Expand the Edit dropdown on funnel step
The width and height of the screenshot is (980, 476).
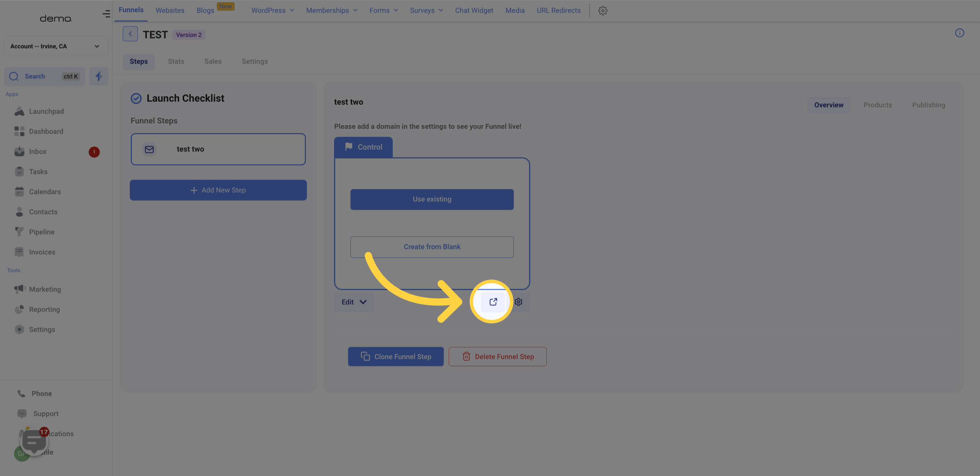click(354, 302)
